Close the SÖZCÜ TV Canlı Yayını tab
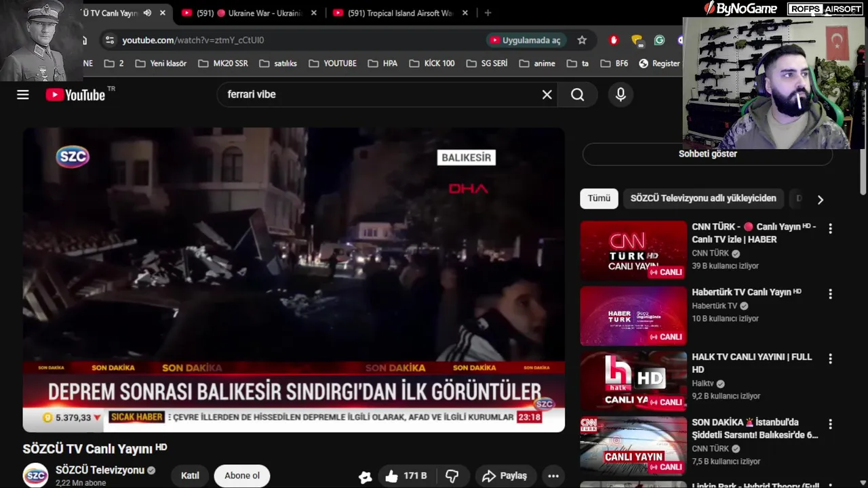 [163, 13]
